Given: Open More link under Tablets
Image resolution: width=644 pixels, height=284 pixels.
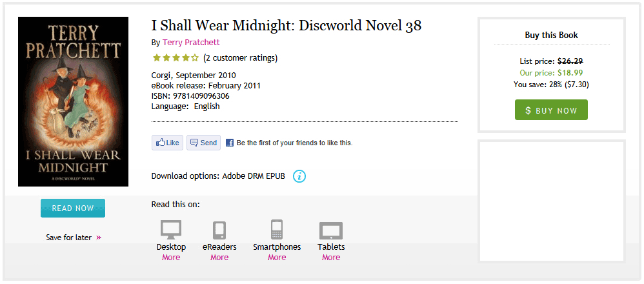Looking at the screenshot, I should [x=331, y=258].
